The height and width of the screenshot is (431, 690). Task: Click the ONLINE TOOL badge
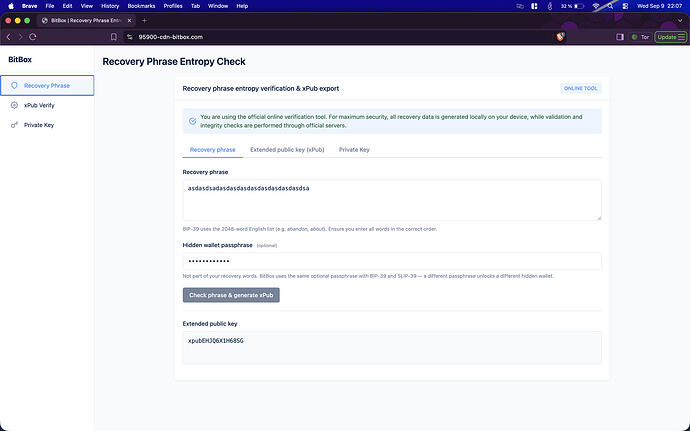(580, 88)
